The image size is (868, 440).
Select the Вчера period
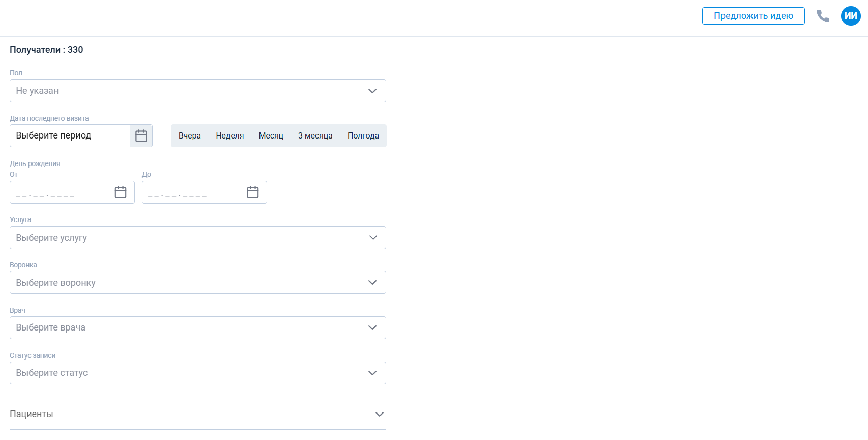[x=190, y=136]
